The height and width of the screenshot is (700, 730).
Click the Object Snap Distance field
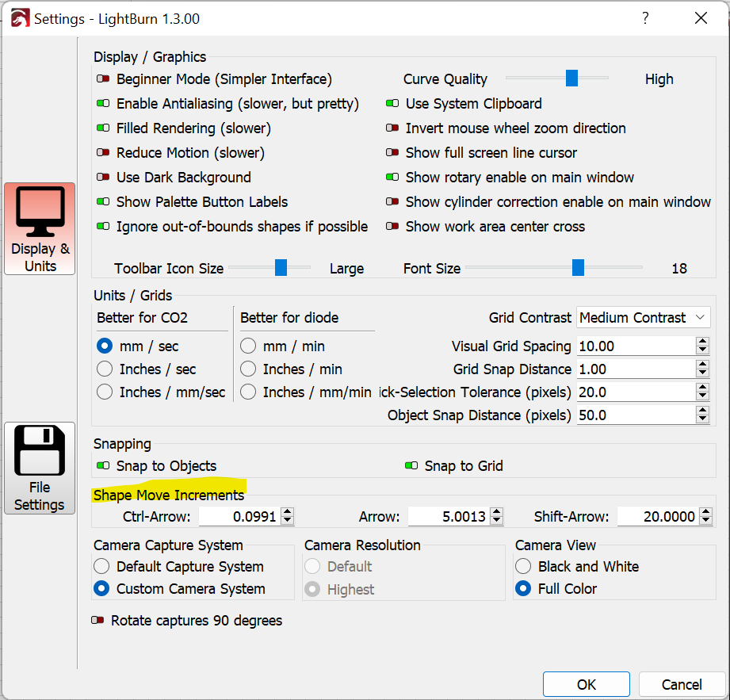636,415
